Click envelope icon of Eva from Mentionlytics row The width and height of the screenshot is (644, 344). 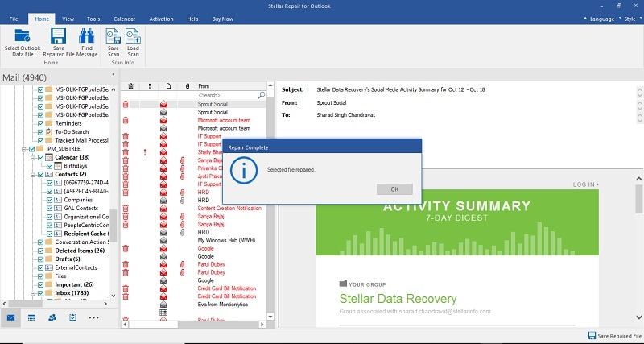(x=163, y=305)
